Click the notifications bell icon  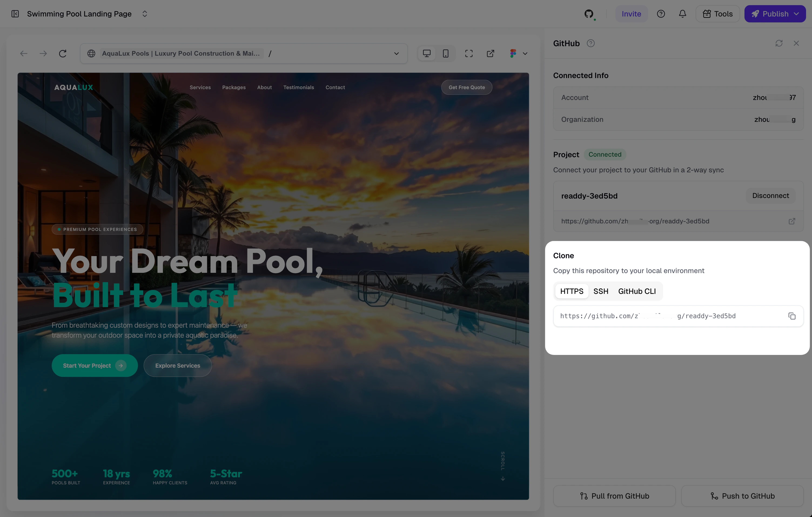pyautogui.click(x=682, y=14)
